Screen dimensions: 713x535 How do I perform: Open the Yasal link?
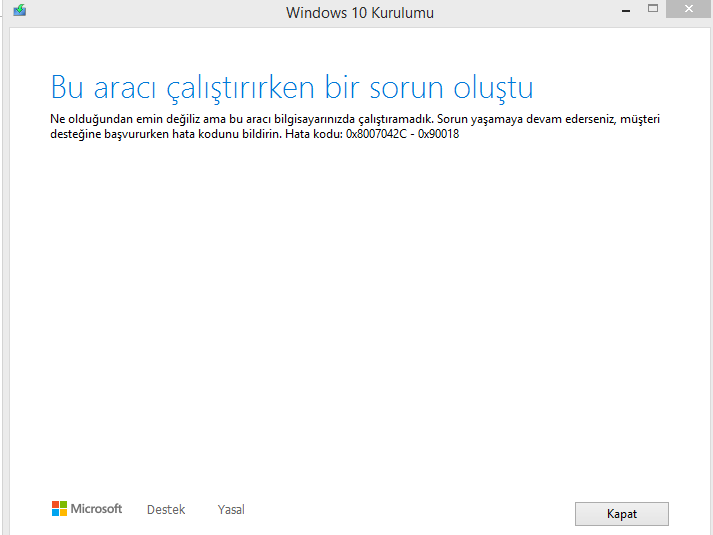[231, 510]
